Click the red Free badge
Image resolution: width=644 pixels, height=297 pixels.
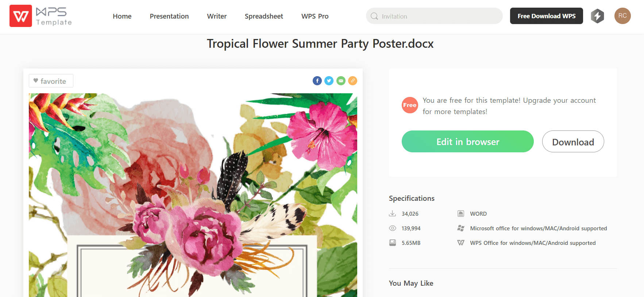410,105
